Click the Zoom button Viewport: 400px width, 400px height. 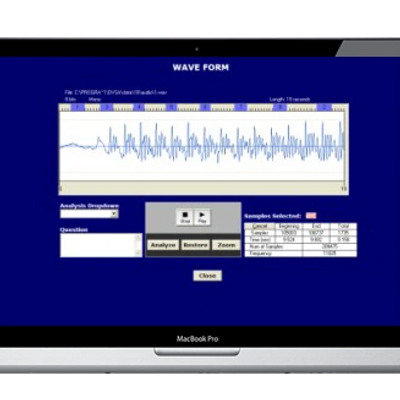pyautogui.click(x=226, y=245)
